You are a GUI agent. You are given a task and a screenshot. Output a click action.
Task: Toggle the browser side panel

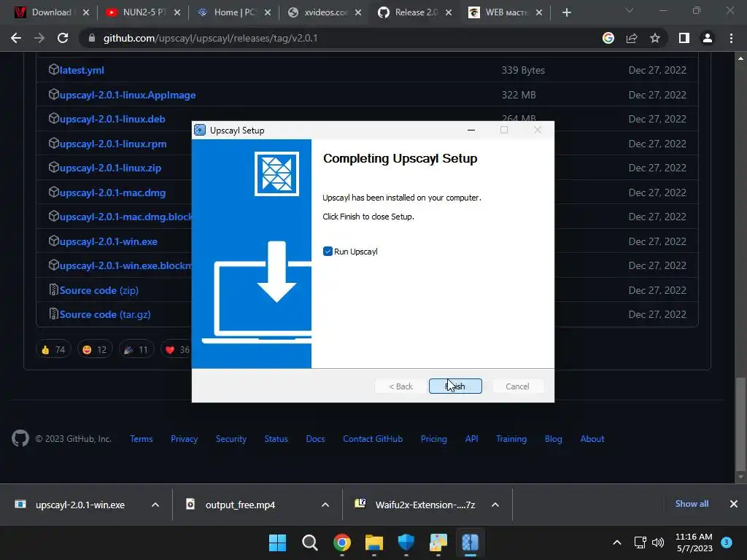click(684, 38)
